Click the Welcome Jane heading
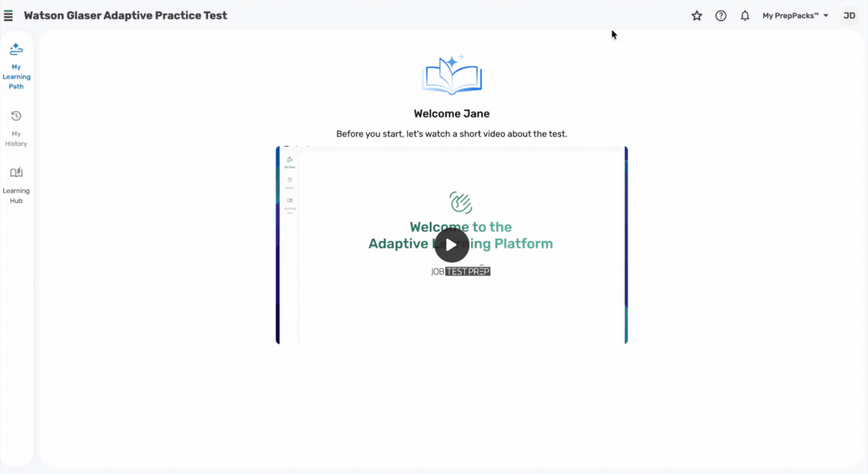The height and width of the screenshot is (474, 868). [451, 114]
